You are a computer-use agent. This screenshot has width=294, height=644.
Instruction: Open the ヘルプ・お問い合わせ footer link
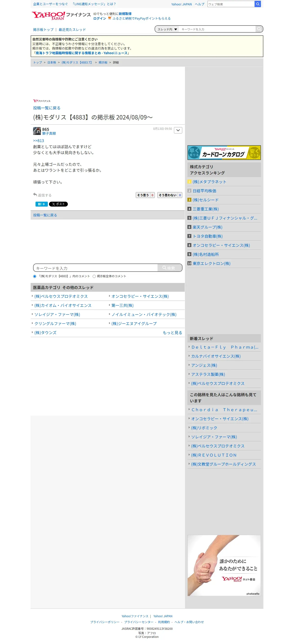click(x=189, y=622)
